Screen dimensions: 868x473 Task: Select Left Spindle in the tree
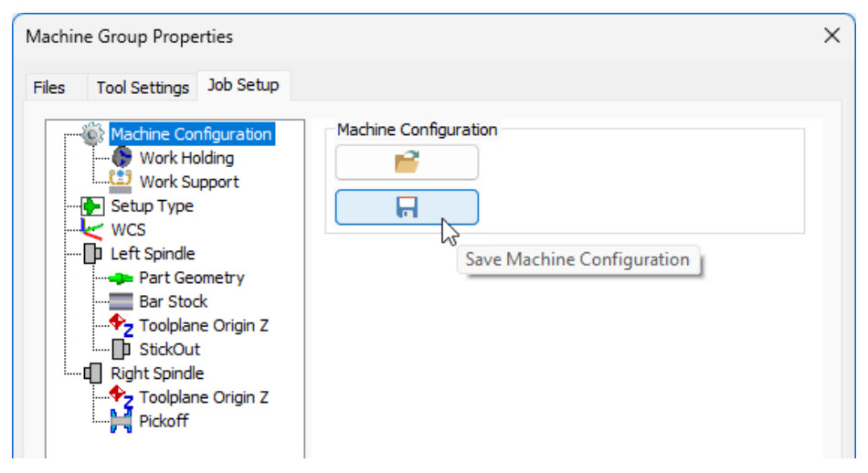pyautogui.click(x=153, y=254)
